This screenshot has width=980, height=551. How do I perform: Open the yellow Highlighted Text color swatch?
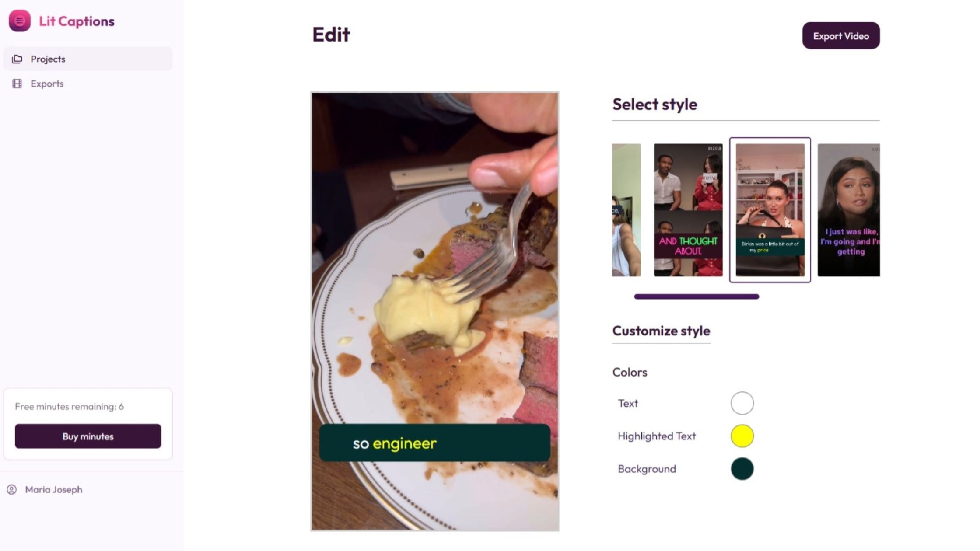click(x=742, y=436)
